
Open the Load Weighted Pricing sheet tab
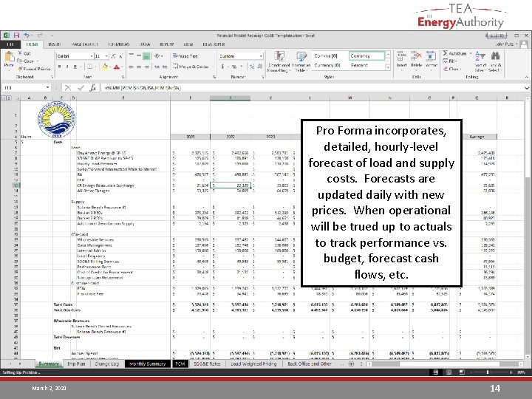coord(253,364)
